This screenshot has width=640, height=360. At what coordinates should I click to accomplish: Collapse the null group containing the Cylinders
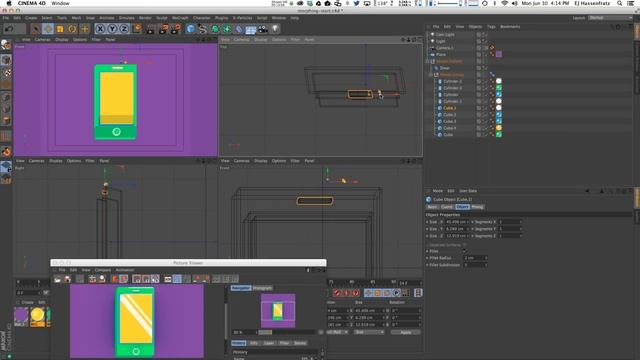(431, 75)
